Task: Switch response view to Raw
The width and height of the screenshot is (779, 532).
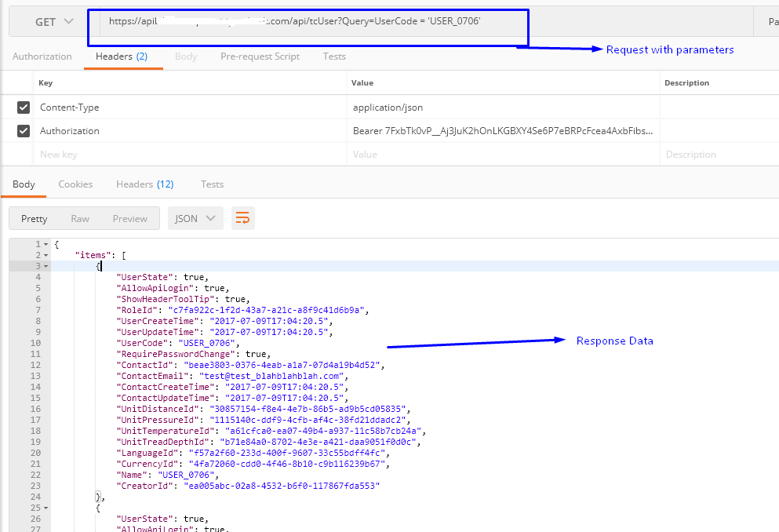Action: 80,219
